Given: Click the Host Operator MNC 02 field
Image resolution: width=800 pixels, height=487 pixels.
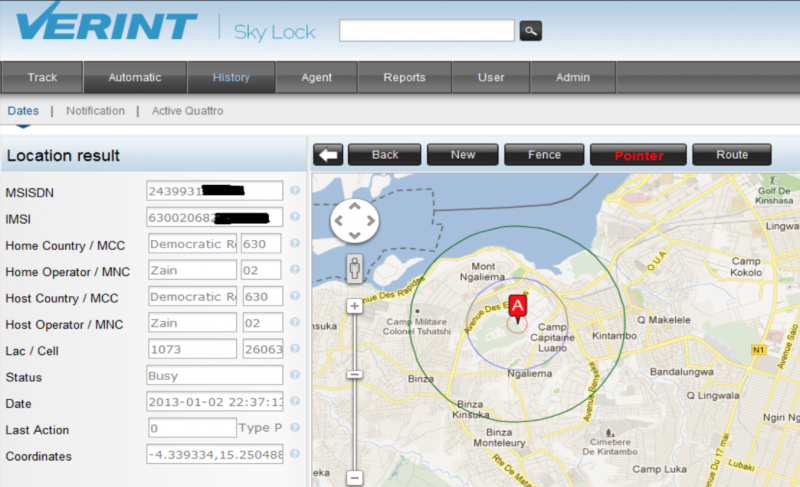Looking at the screenshot, I should tap(263, 323).
